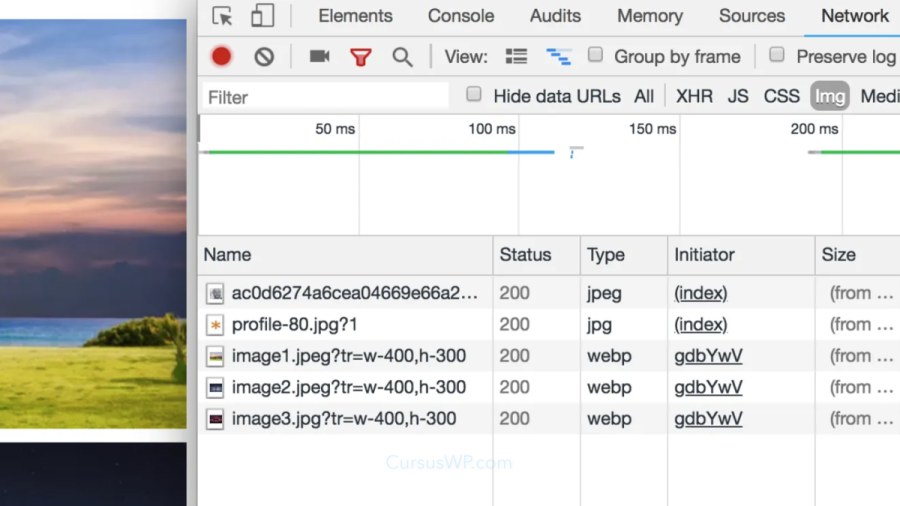Select request image1.jpeg?tr=w-400,h-300

(348, 356)
